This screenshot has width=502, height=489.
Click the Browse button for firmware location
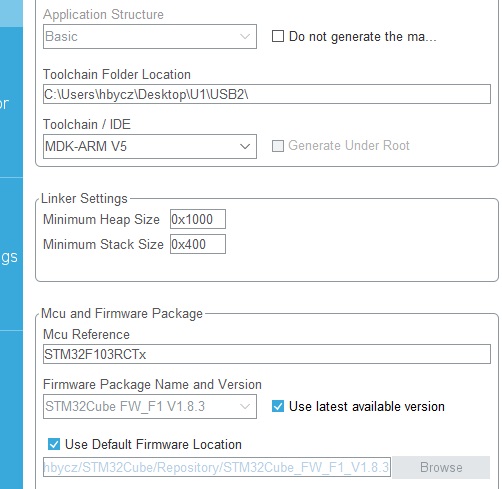pos(441,467)
